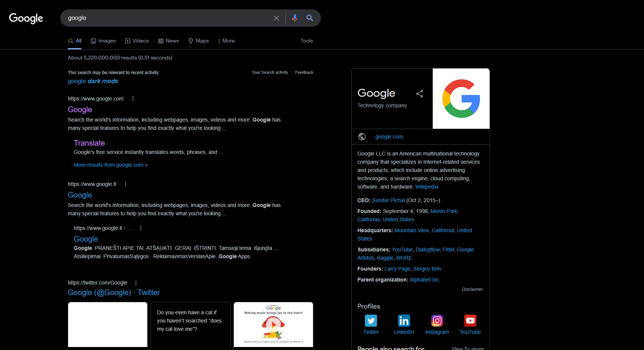Image resolution: width=644 pixels, height=350 pixels.
Task: Open Your Search activity link
Action: [270, 72]
